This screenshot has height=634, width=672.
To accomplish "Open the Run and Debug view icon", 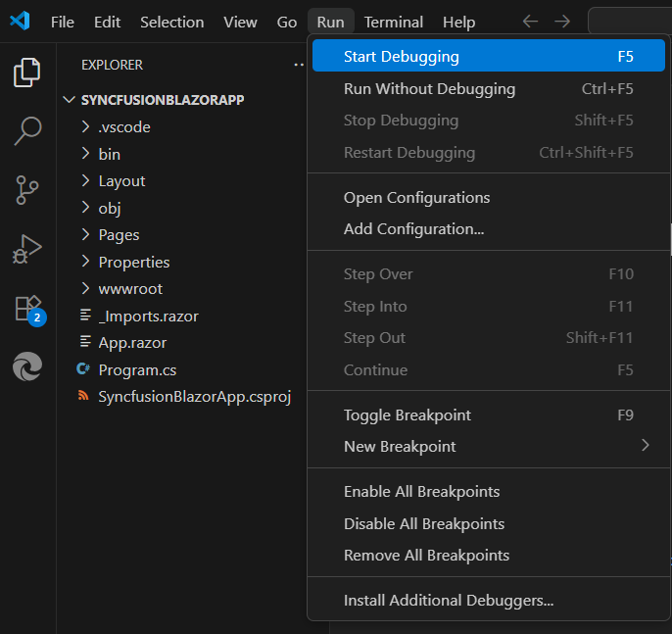I will [x=27, y=249].
